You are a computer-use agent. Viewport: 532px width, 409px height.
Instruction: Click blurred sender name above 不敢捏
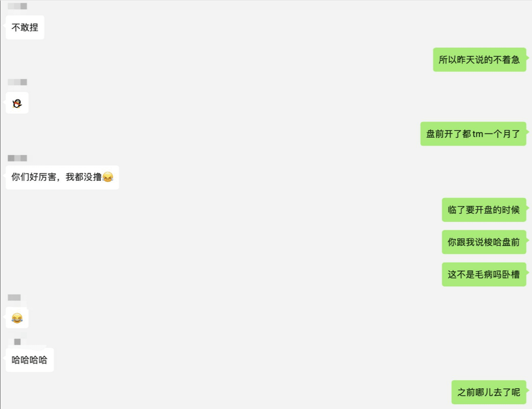(17, 6)
